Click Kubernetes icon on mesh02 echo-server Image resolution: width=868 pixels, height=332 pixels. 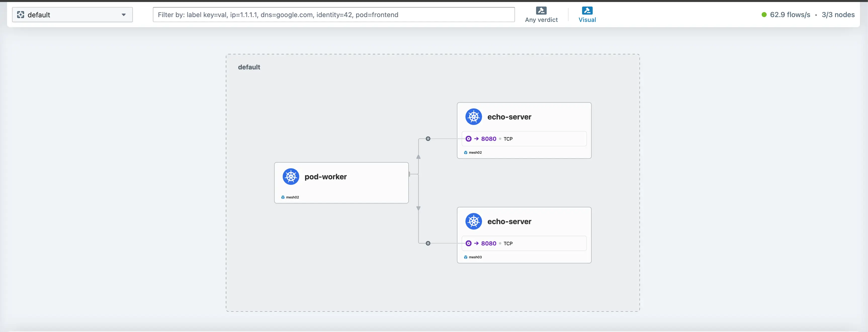coord(473,117)
